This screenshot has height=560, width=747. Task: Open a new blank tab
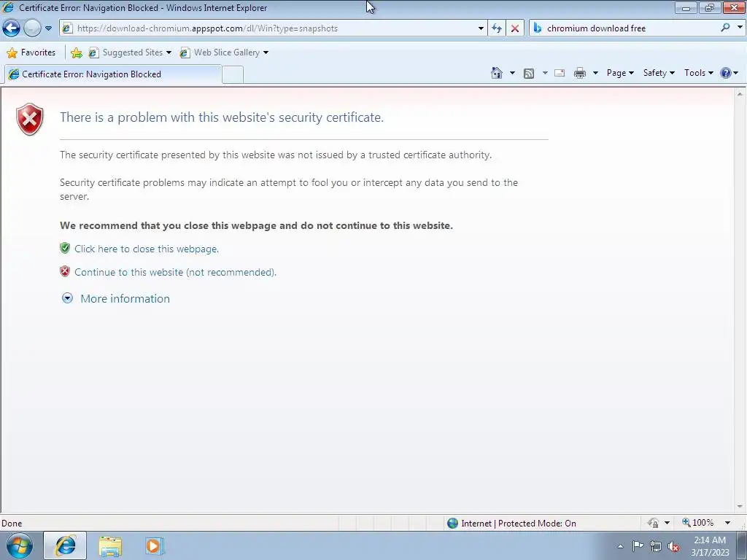pyautogui.click(x=233, y=75)
